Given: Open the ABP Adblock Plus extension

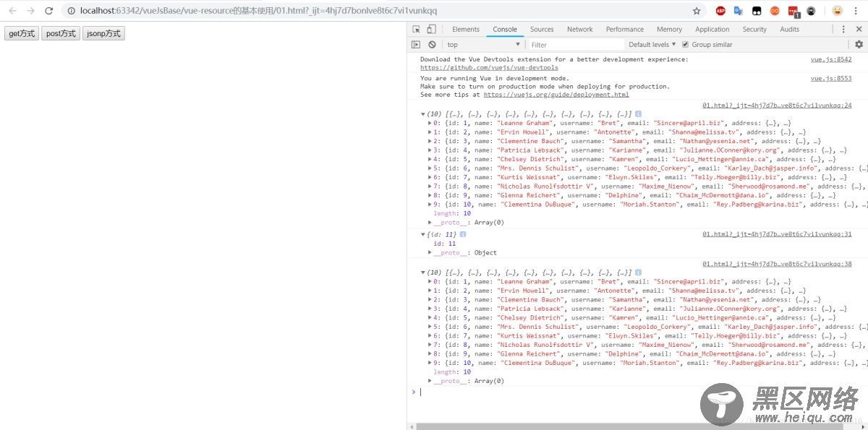Looking at the screenshot, I should click(720, 11).
